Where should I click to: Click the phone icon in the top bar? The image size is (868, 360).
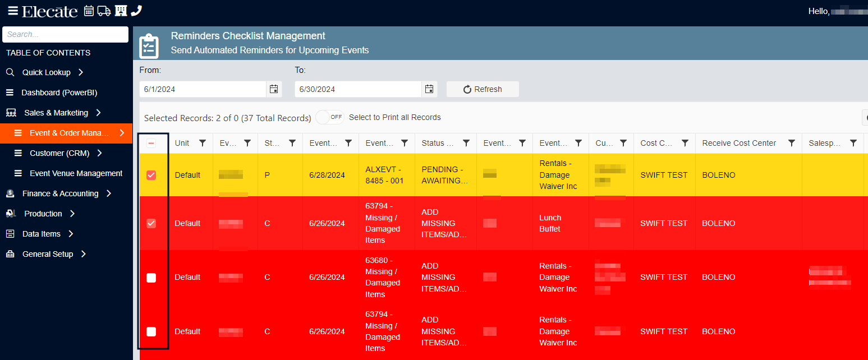click(136, 10)
